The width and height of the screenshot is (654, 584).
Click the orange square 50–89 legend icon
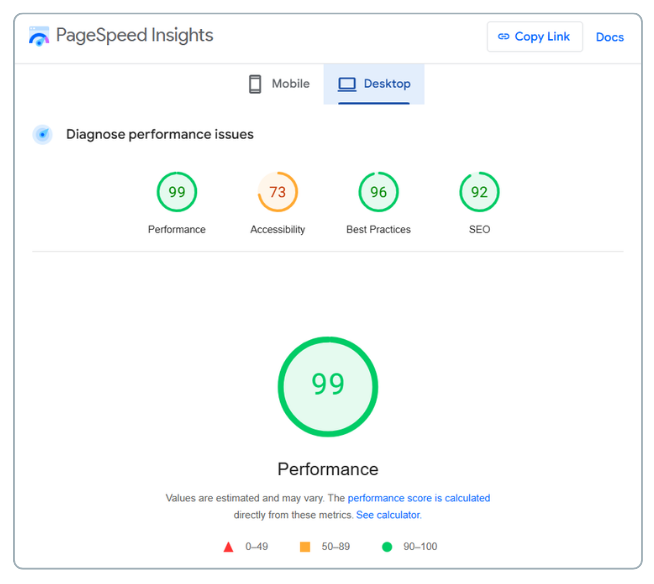[x=305, y=547]
